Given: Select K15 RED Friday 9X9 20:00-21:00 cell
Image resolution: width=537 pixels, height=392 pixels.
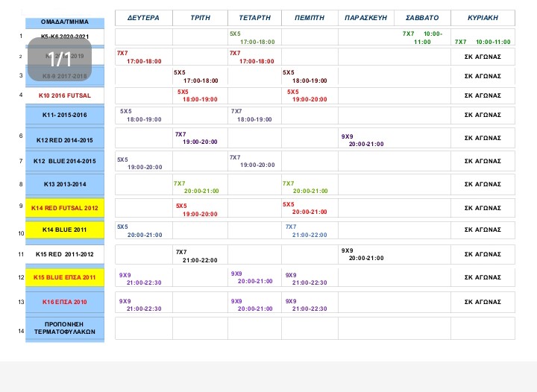Looking at the screenshot, I should tap(366, 255).
